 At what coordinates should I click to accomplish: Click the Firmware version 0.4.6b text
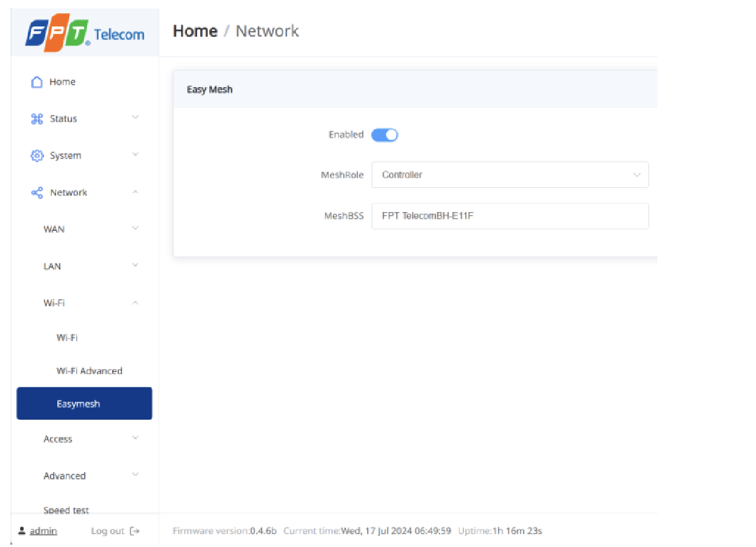(x=225, y=531)
